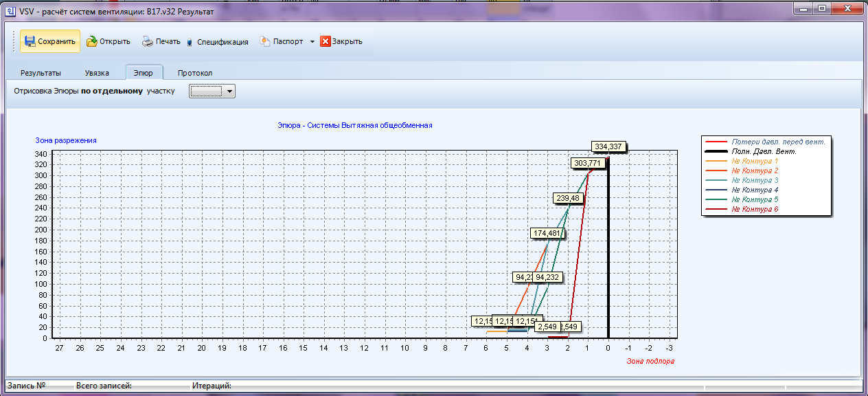Image resolution: width=868 pixels, height=396 pixels.
Task: Click the Сохранить save icon
Action: click(x=30, y=41)
